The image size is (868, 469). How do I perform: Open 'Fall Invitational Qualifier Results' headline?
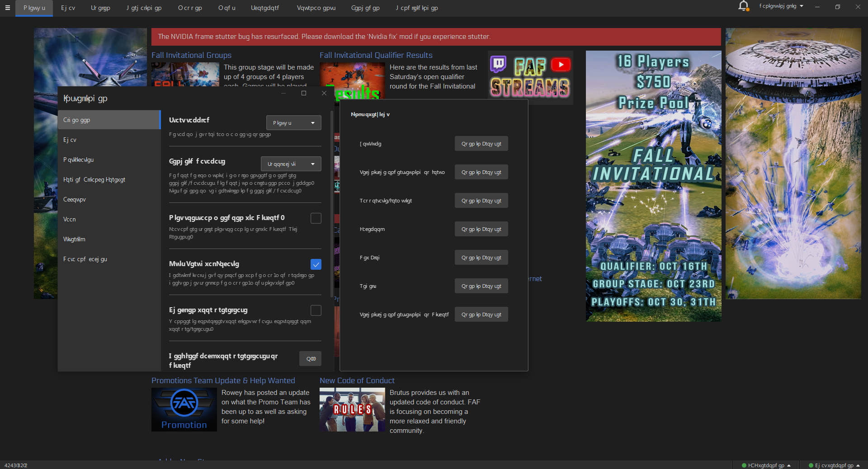pos(376,55)
